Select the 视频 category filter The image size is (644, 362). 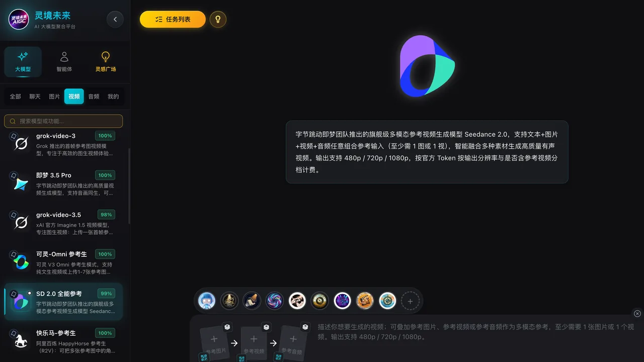coord(74,97)
